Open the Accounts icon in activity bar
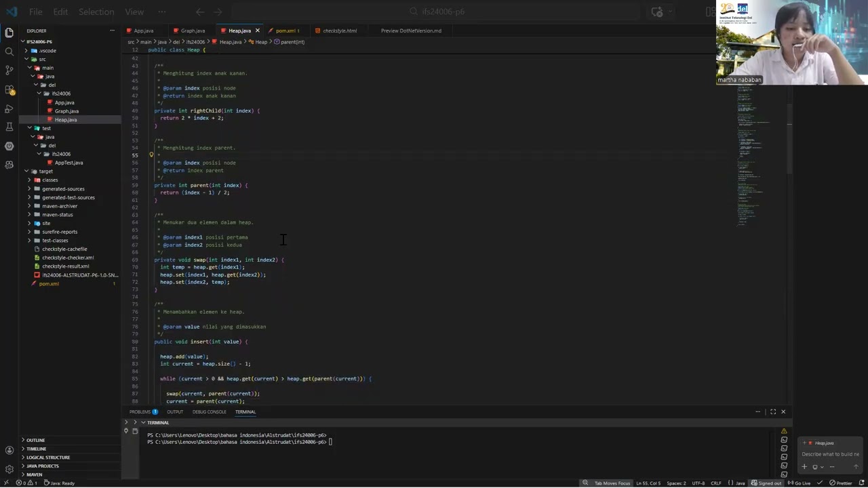 (x=9, y=450)
